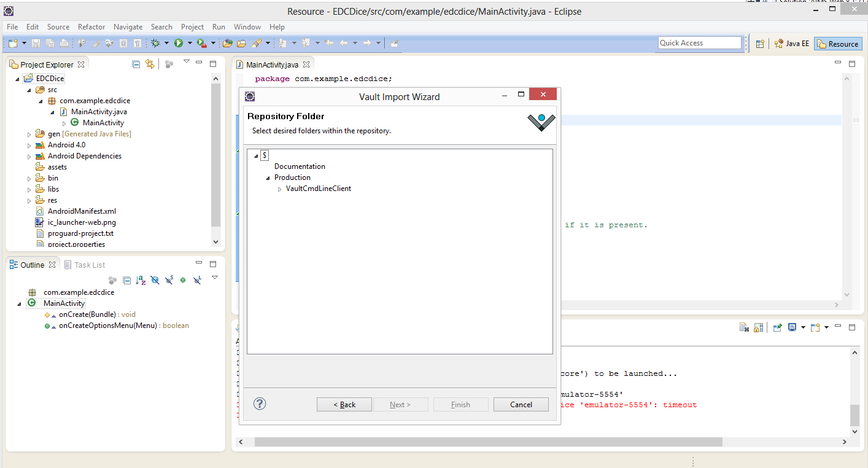
Task: Select the Resource perspective button
Action: tap(838, 44)
